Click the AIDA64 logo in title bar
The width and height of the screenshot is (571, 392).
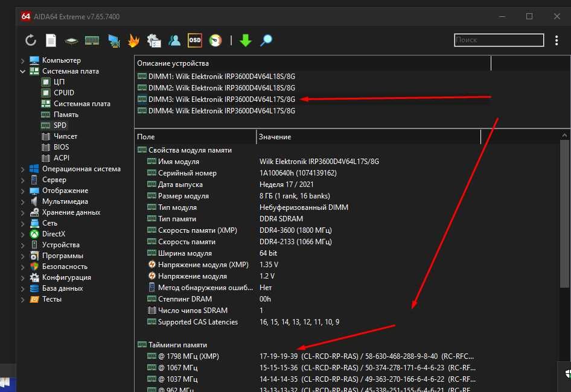[25, 16]
